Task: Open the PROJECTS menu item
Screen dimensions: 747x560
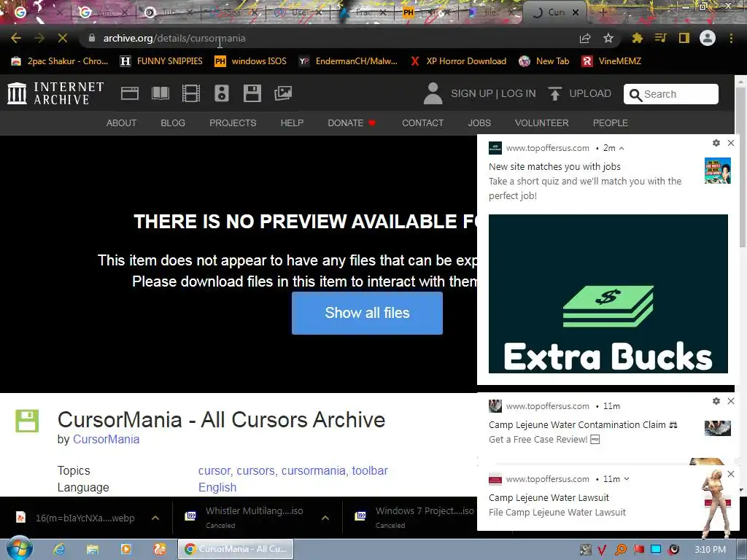Action: (x=233, y=122)
